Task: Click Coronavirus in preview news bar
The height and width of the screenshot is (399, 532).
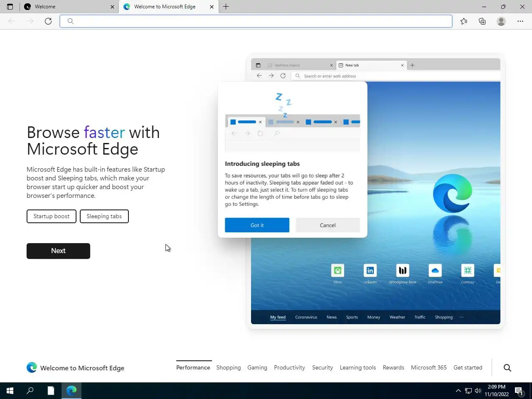Action: (x=306, y=317)
